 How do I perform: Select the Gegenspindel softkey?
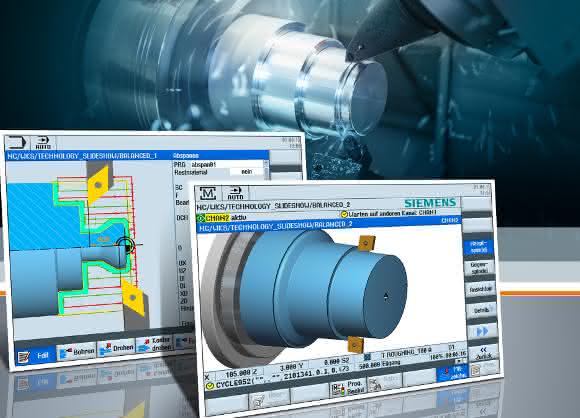click(480, 268)
